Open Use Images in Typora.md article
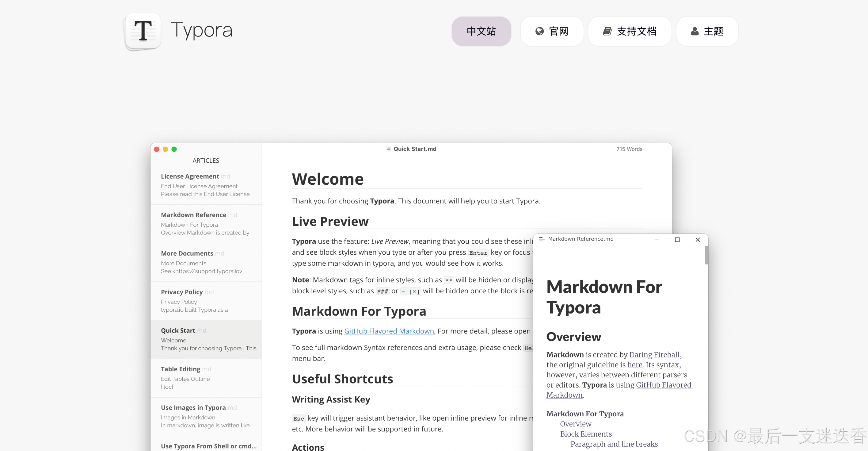868x451 pixels. [x=206, y=416]
